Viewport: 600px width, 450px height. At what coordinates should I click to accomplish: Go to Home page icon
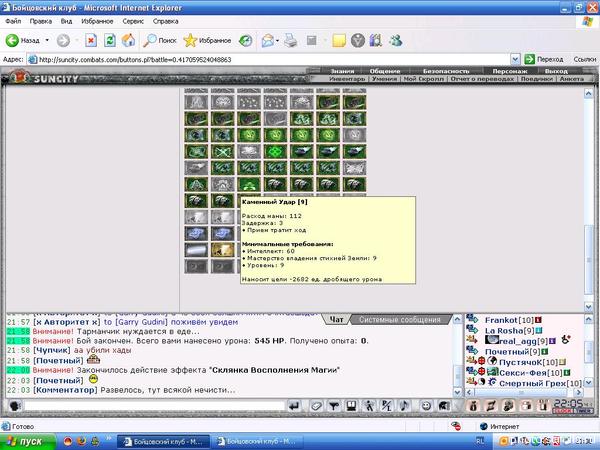pos(128,40)
